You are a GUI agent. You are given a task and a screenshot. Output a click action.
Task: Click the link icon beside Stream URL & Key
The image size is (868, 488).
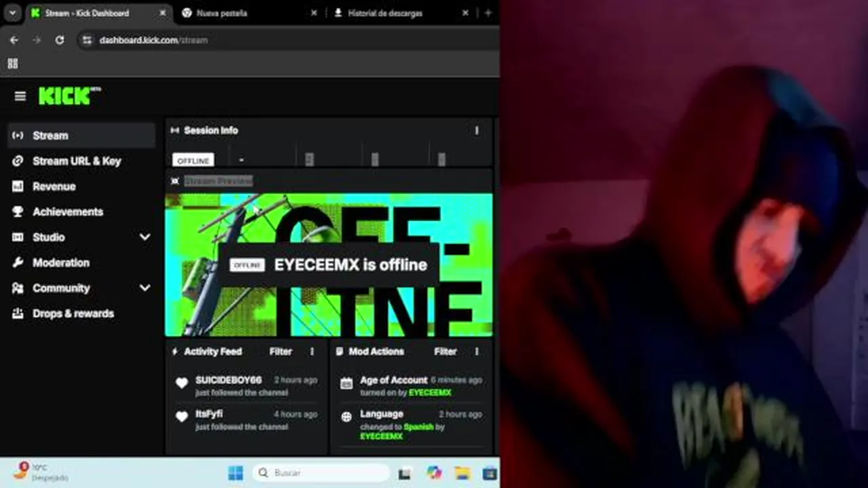pos(18,161)
